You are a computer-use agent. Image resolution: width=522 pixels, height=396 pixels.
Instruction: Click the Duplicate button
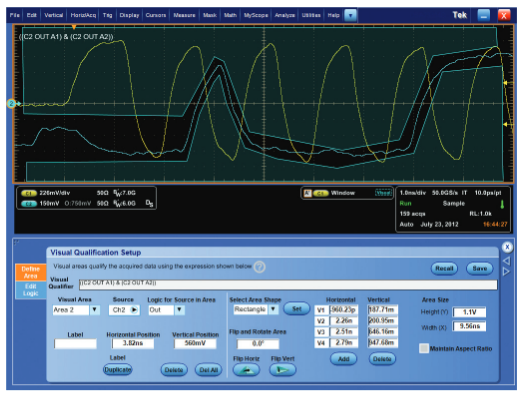tap(117, 370)
